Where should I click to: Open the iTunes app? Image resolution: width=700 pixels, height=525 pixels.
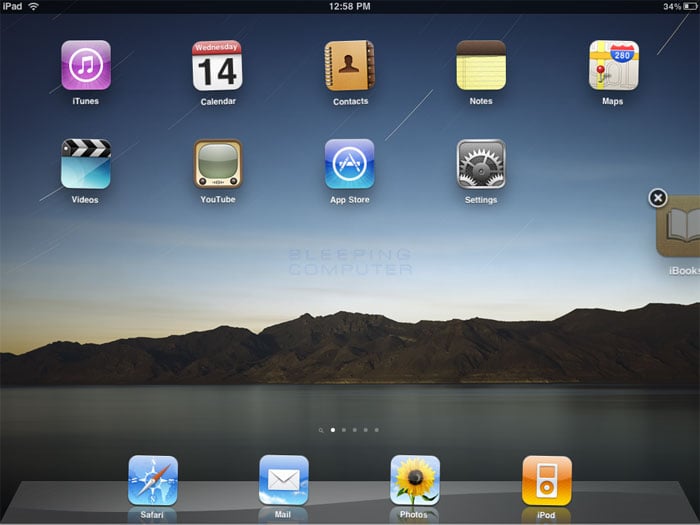click(x=86, y=65)
